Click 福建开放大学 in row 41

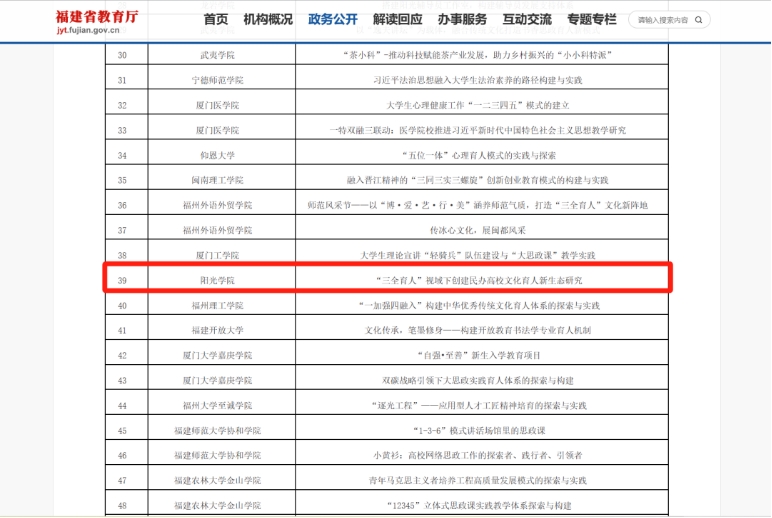pos(217,330)
